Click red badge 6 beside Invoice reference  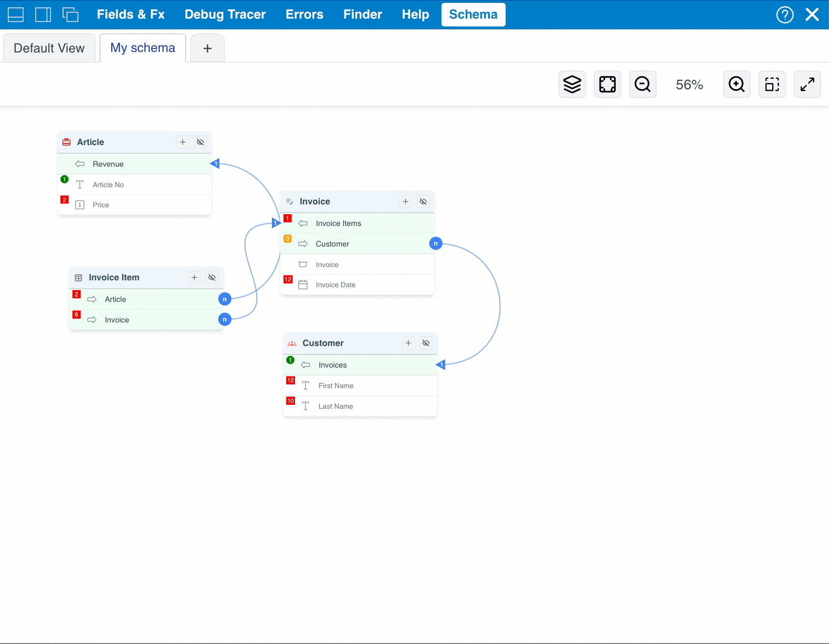pos(76,314)
